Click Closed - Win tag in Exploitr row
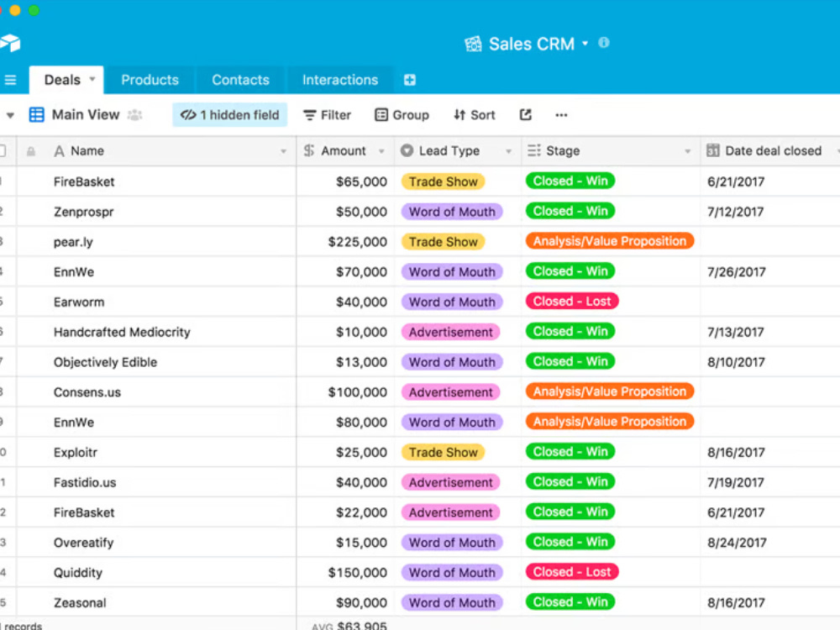840x630 pixels. click(x=570, y=452)
